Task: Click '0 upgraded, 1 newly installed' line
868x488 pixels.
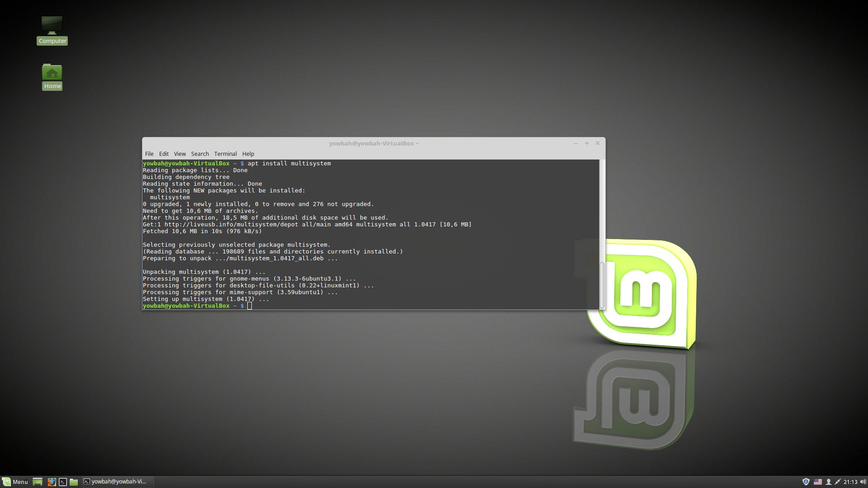Action: pos(258,204)
